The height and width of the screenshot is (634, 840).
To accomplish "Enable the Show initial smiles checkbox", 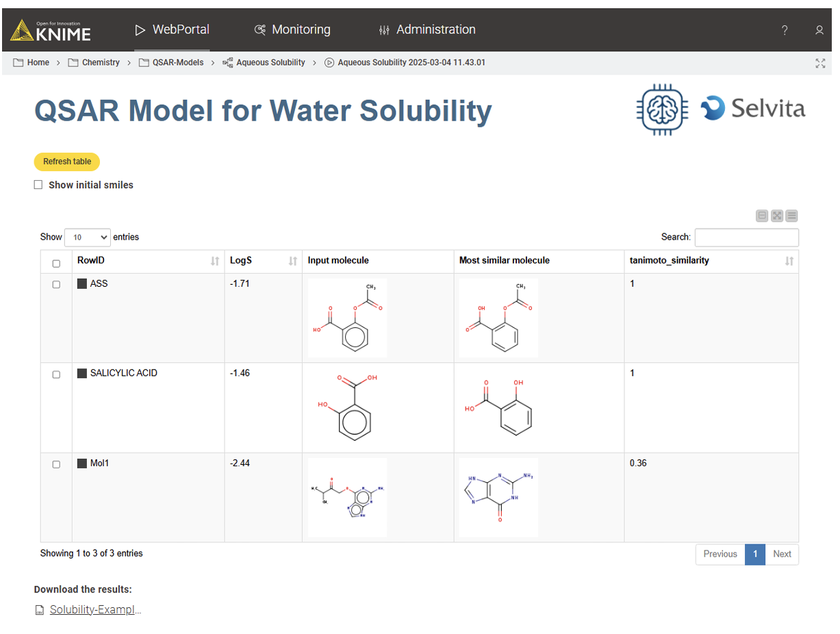I will (38, 185).
